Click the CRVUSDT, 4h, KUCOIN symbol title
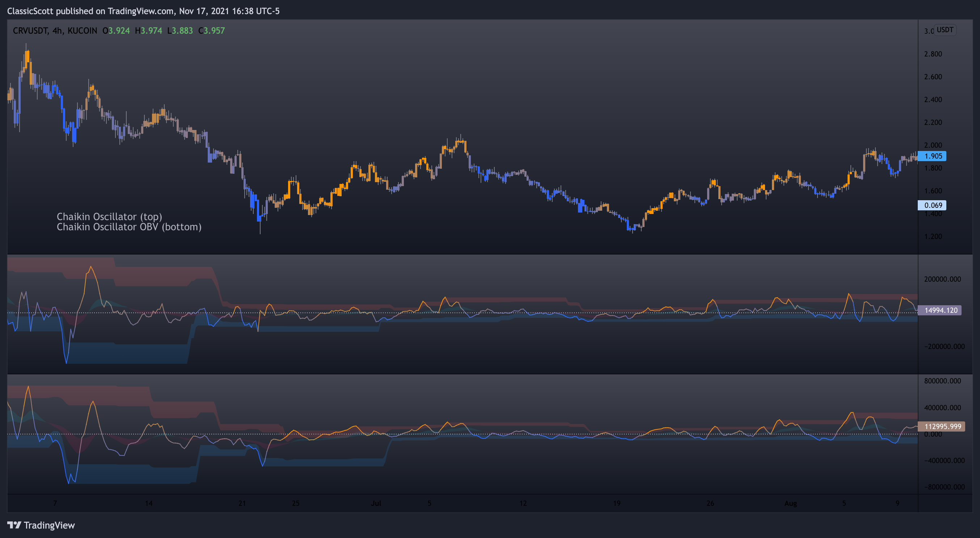 55,30
